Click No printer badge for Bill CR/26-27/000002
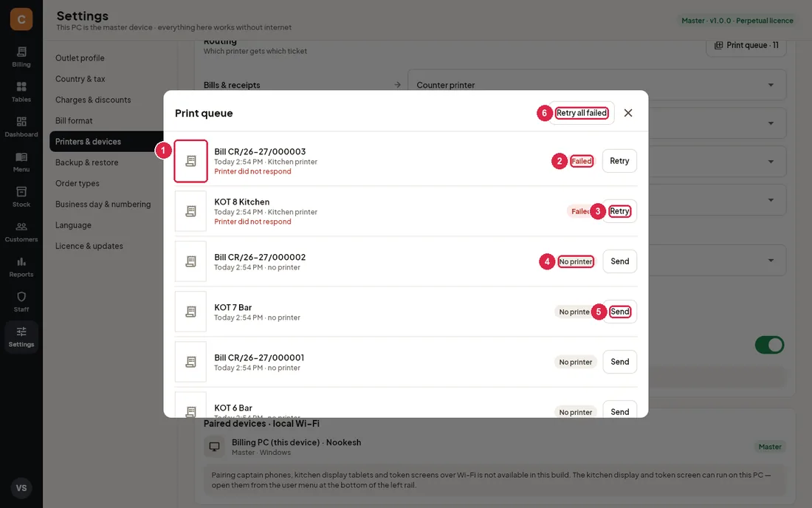The height and width of the screenshot is (508, 812). point(575,261)
